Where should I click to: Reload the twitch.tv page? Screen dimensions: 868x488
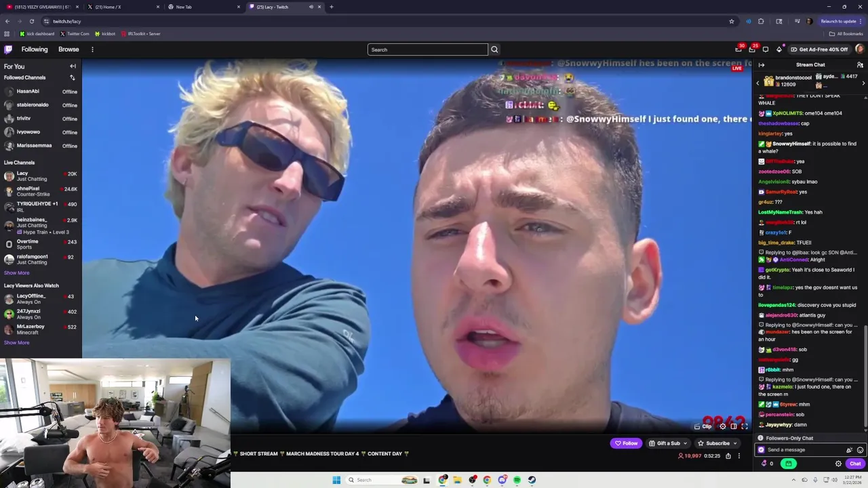[31, 21]
